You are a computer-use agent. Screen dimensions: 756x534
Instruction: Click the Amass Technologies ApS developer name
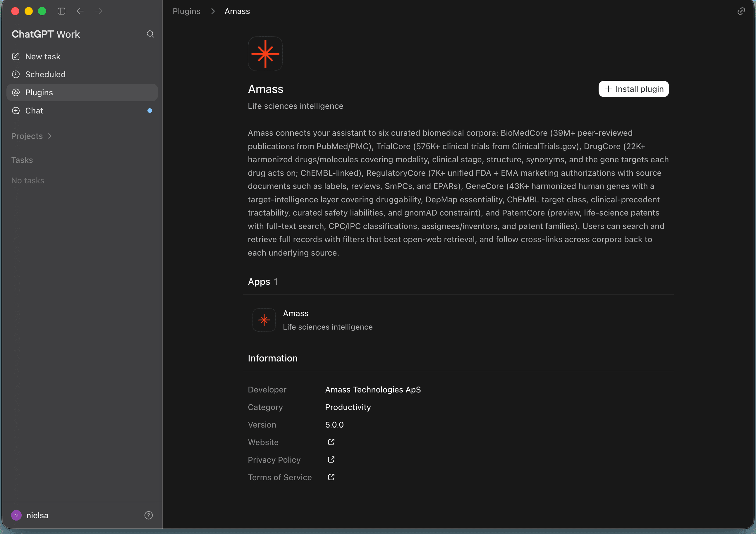point(373,390)
